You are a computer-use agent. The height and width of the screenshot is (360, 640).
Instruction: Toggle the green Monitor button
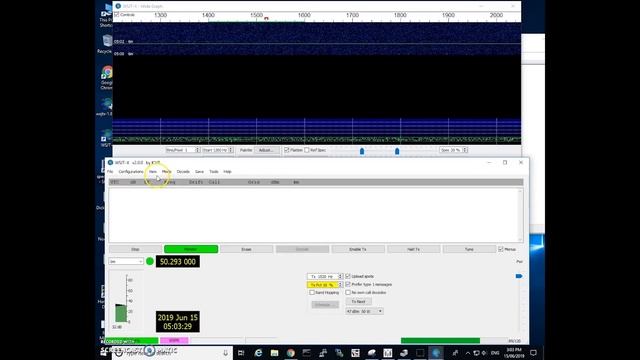pyautogui.click(x=191, y=249)
